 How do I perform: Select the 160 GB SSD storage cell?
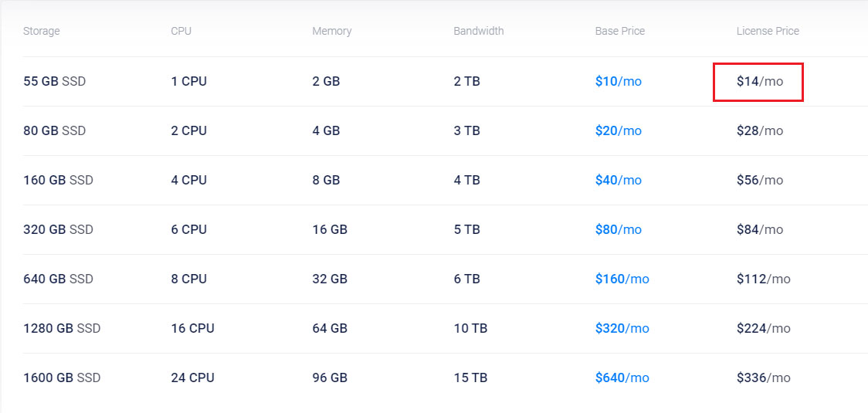(58, 180)
